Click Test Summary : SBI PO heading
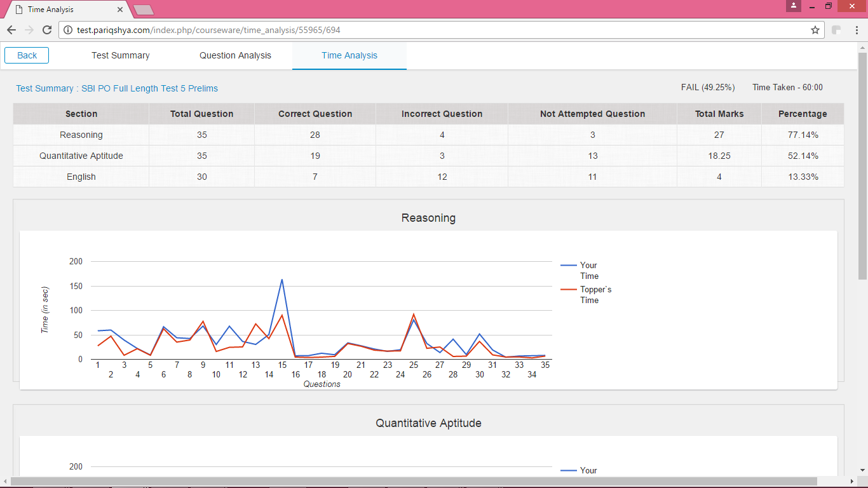Image resolution: width=868 pixels, height=488 pixels. point(117,88)
